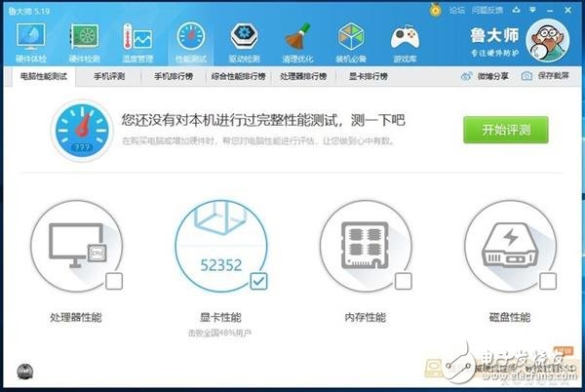The image size is (585, 392).
Task: Enable the 处理器性能 checkbox
Action: [114, 281]
